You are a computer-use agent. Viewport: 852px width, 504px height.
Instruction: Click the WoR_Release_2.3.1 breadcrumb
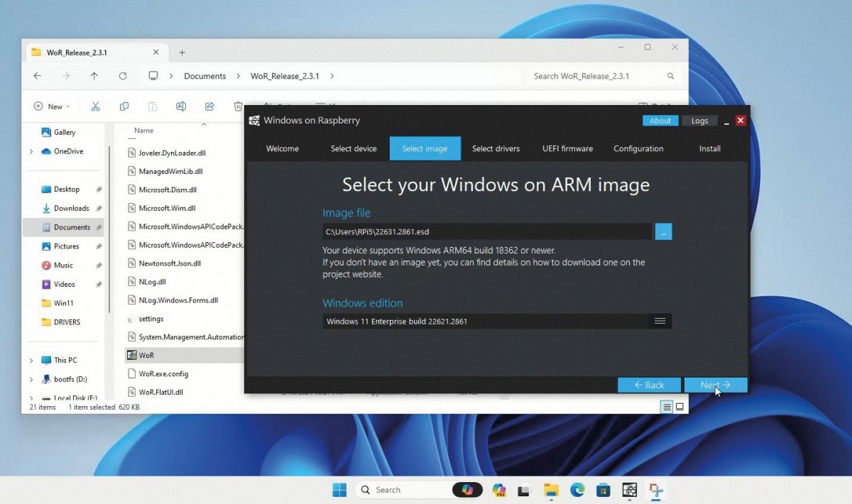pyautogui.click(x=285, y=76)
